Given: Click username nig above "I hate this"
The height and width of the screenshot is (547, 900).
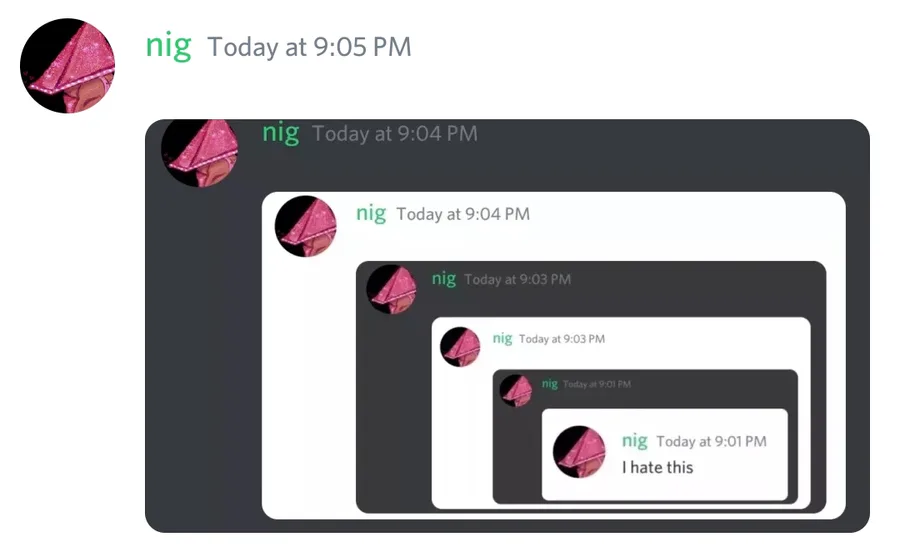Looking at the screenshot, I should (x=635, y=441).
